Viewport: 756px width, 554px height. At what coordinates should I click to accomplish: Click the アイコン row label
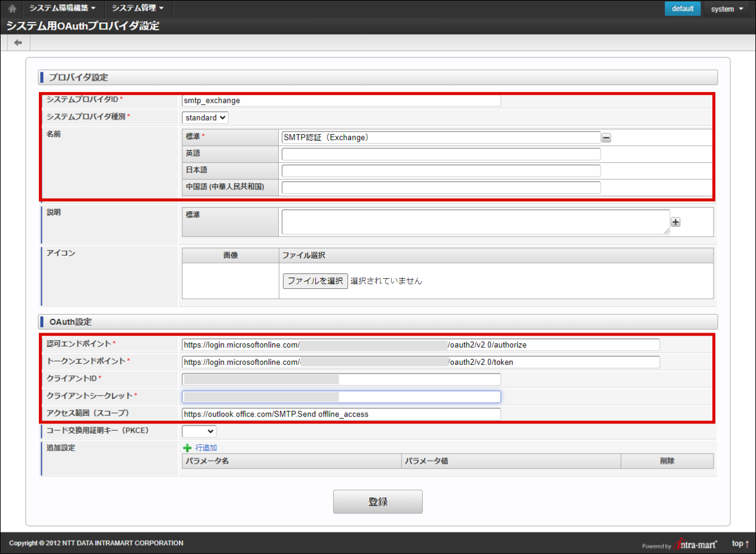(x=61, y=253)
